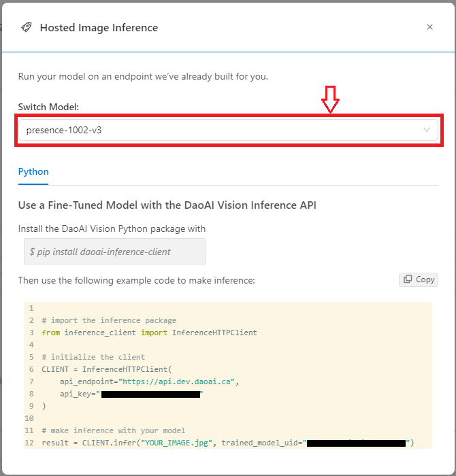The width and height of the screenshot is (456, 476).
Task: Open the presence-1002-v3 model selector
Action: (228, 130)
